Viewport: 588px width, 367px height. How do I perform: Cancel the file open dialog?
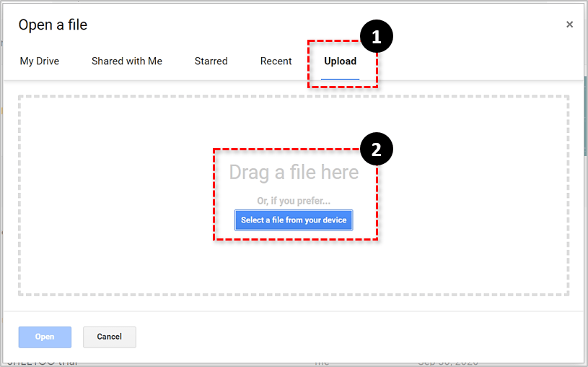(x=110, y=337)
